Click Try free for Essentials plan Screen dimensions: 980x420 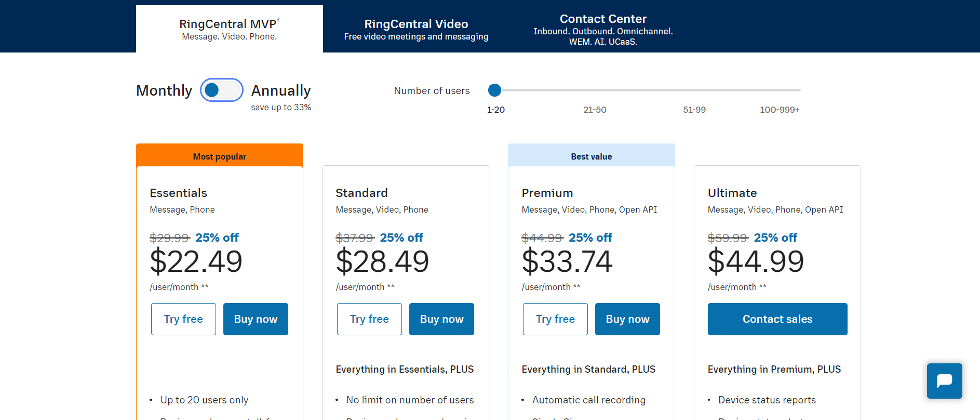(183, 319)
